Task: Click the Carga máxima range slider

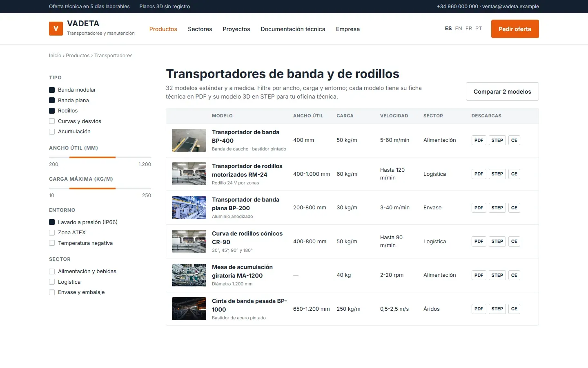Action: tap(100, 188)
